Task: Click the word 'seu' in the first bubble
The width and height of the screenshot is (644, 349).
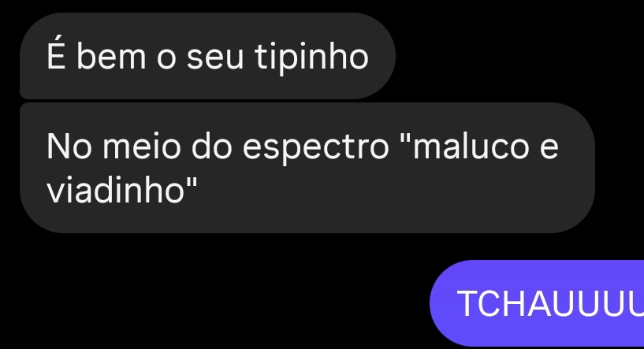Action: tap(215, 58)
